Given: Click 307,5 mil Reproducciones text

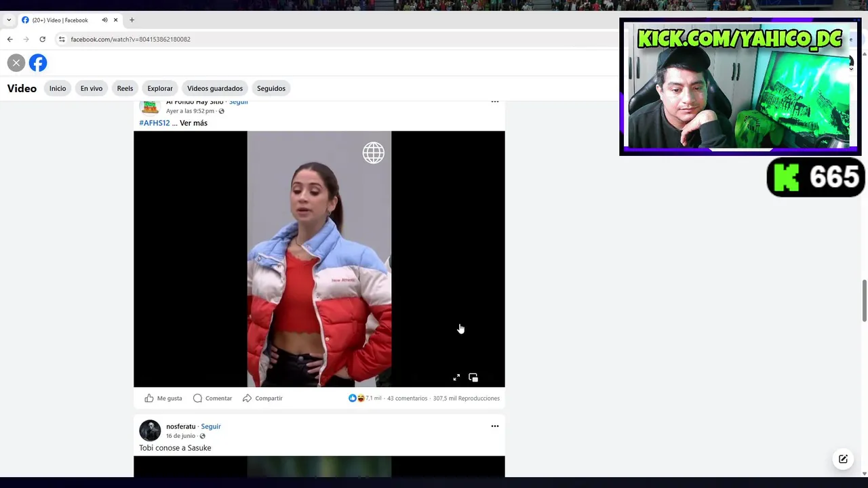Looking at the screenshot, I should [467, 399].
